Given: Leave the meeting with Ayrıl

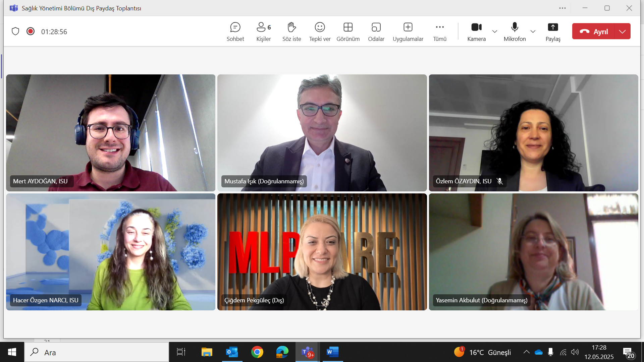Looking at the screenshot, I should coord(594,32).
